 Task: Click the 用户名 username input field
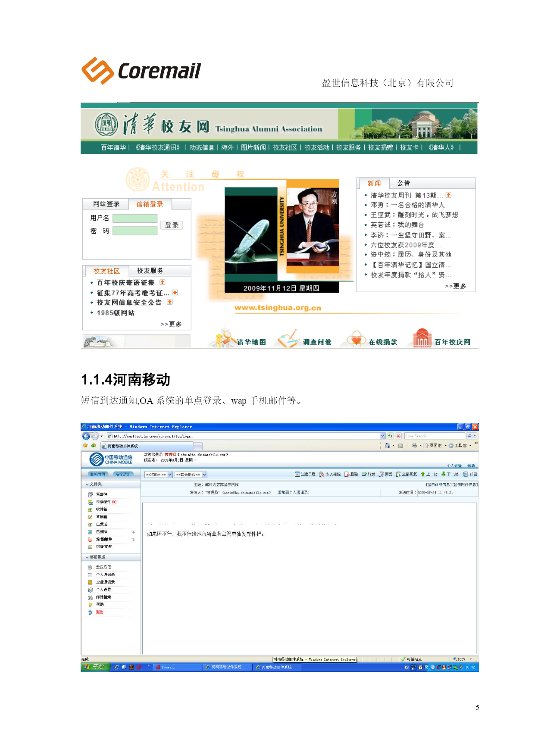[135, 218]
